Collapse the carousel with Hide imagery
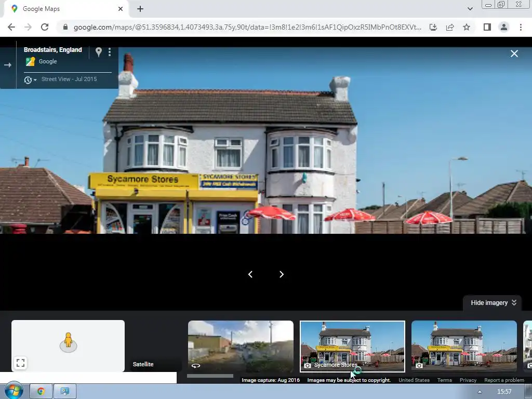 point(493,303)
